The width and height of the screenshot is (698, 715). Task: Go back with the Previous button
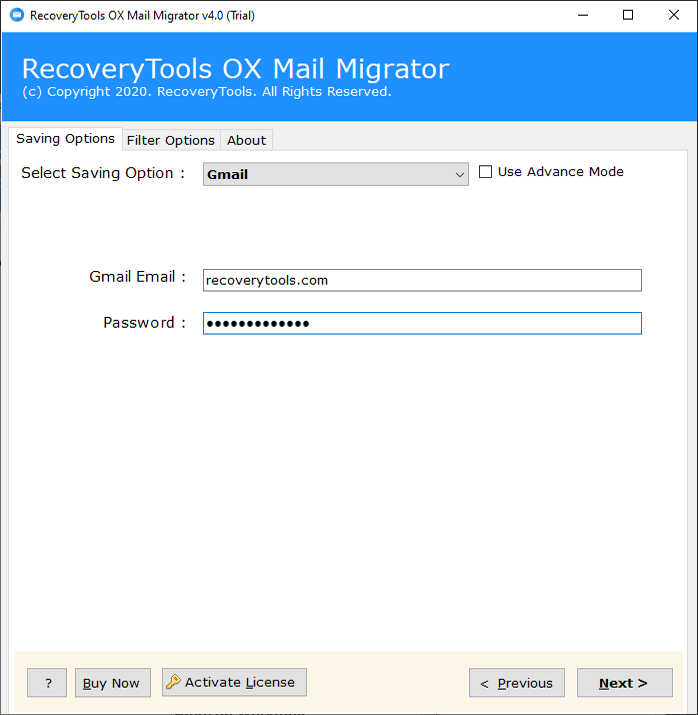click(x=517, y=683)
